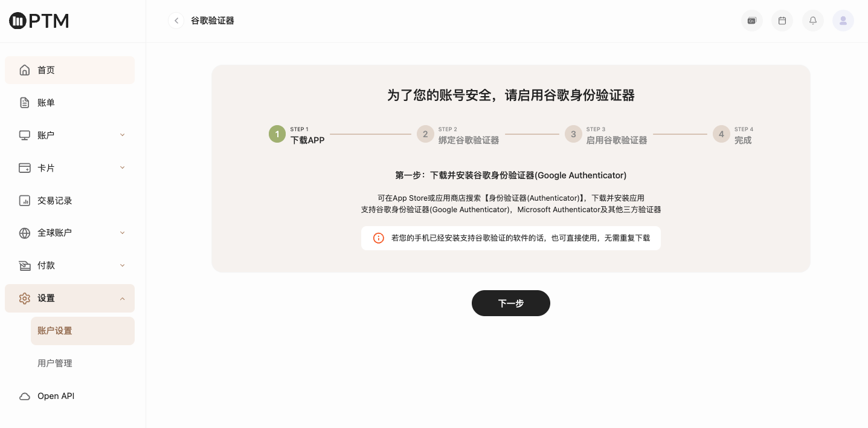Screen dimensions: 868x428
Task: Open the notifications bell
Action: pos(813,21)
